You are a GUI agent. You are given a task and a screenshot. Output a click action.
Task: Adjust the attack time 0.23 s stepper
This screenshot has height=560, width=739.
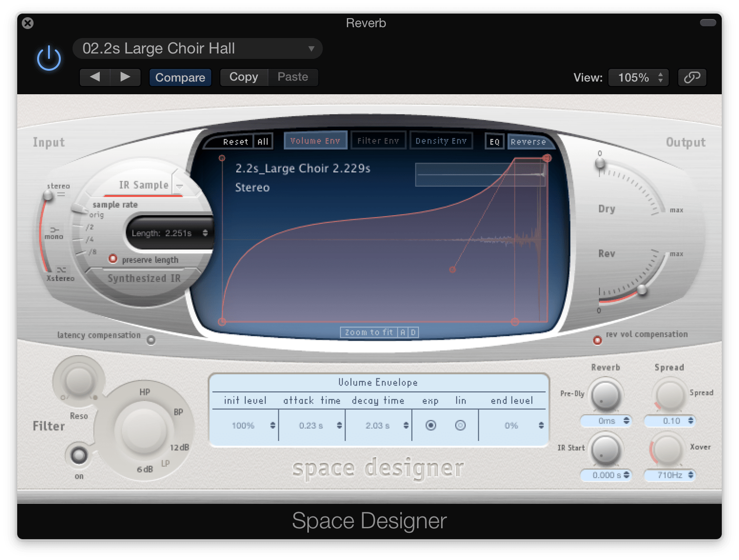(x=339, y=425)
